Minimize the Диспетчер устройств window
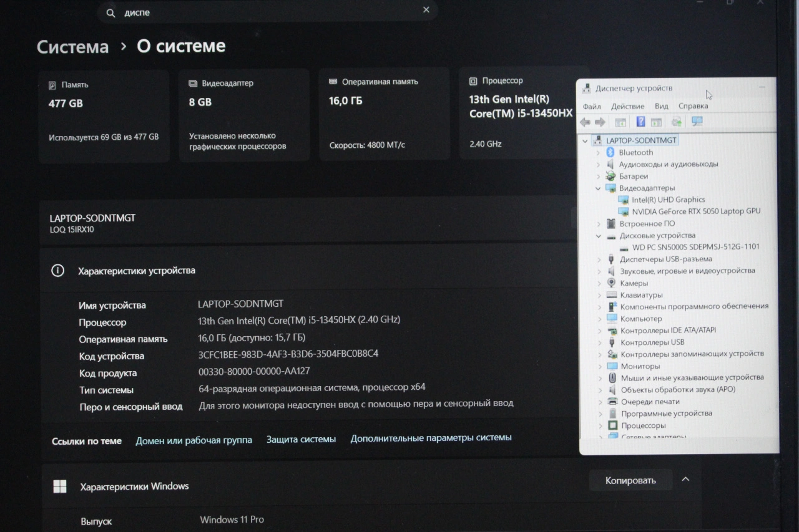The image size is (799, 532). tap(762, 88)
